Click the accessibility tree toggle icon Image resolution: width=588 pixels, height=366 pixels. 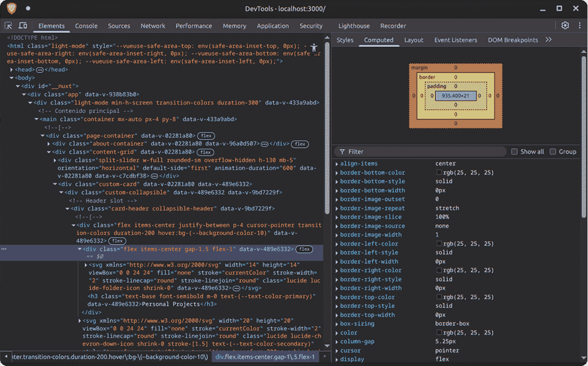314,48
